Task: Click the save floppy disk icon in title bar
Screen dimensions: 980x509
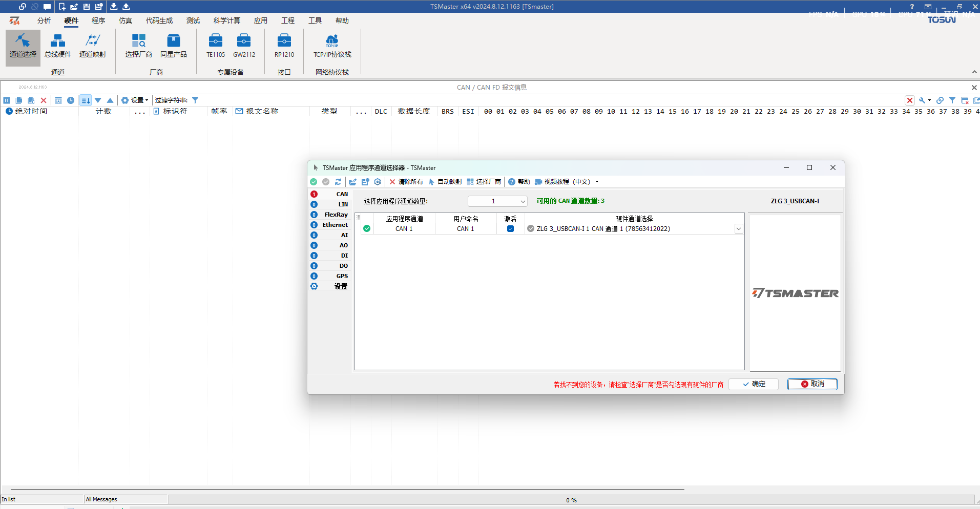Action: coord(87,7)
